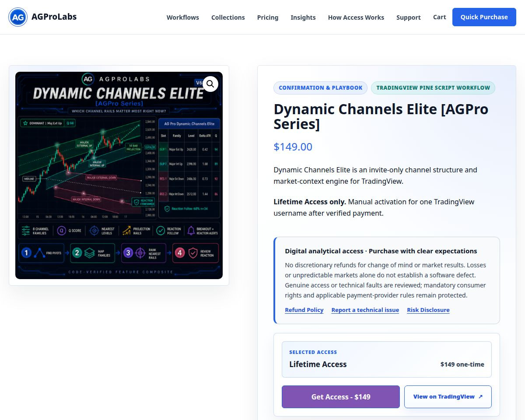Click the 'Lifetime Access only.' bold text
Screen dimensions: 525x420
(310, 202)
